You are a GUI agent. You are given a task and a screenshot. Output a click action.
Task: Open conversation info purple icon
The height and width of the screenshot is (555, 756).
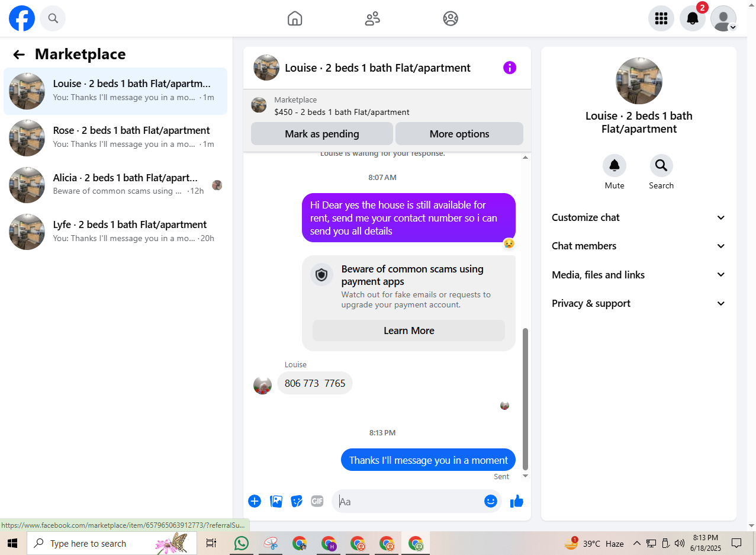point(510,68)
